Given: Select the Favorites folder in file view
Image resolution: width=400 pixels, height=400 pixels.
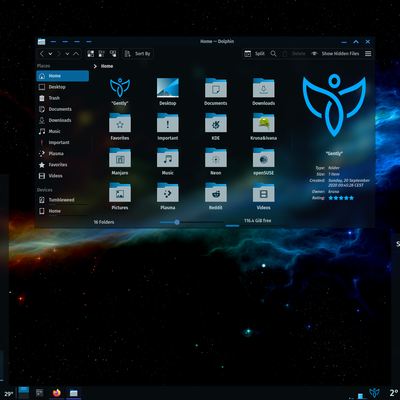Looking at the screenshot, I should pos(120,123).
